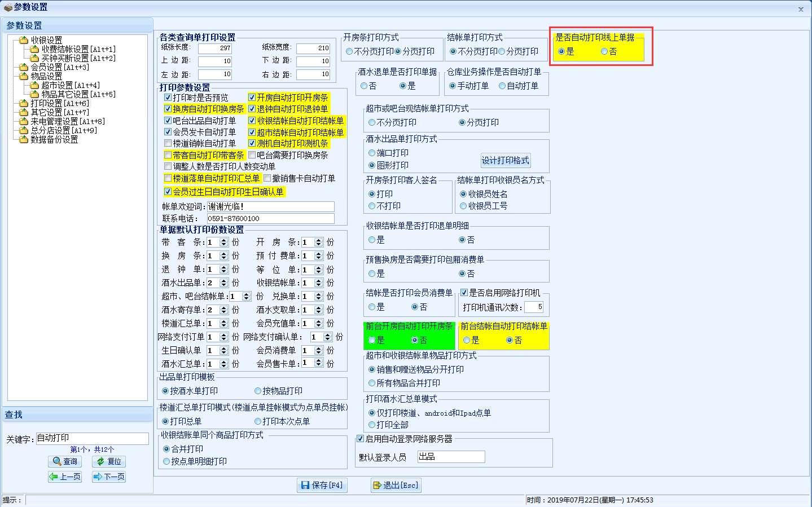
Task: Click the floppy disk icon on 保存[F4]
Action: 305,485
